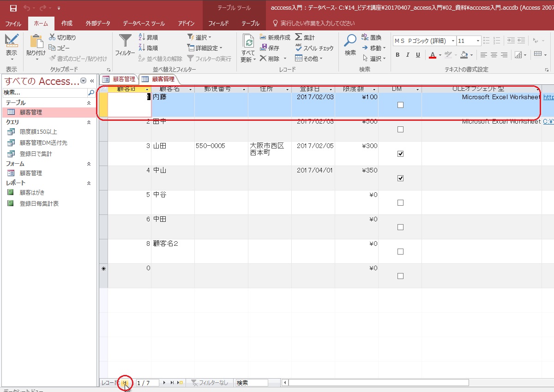The height and width of the screenshot is (392, 554).
Task: Check DM checkbox in new record row
Action: point(400,276)
